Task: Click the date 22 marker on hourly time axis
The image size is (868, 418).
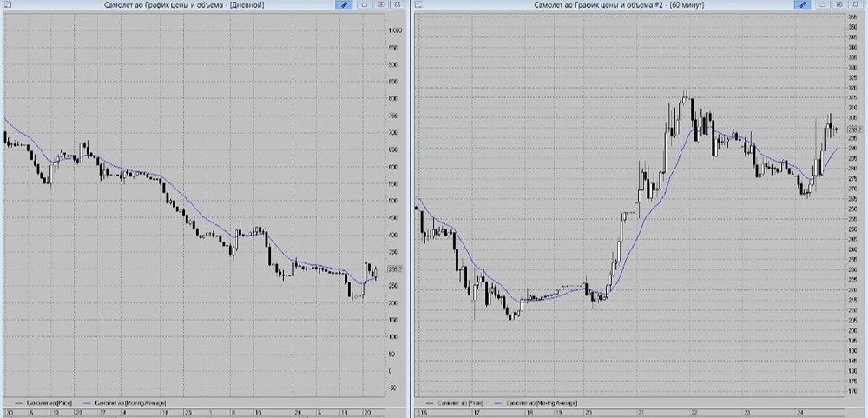Action: [694, 413]
